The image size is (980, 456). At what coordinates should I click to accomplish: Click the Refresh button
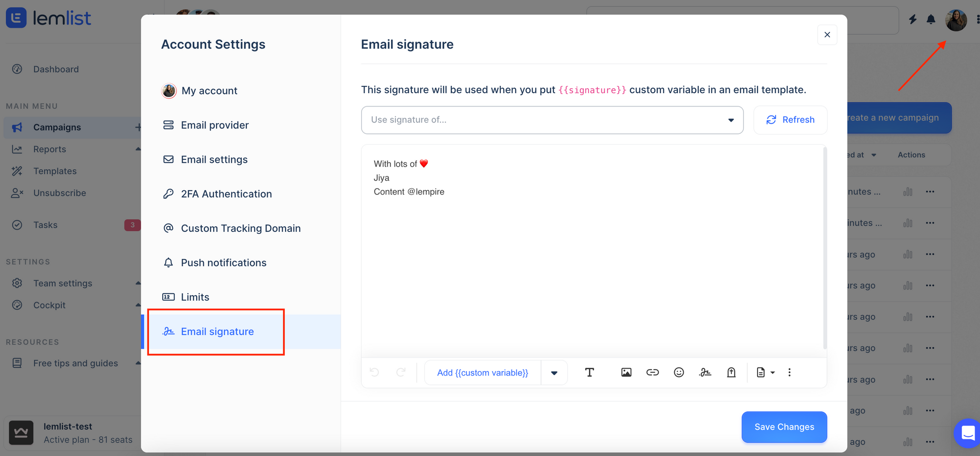pos(790,120)
